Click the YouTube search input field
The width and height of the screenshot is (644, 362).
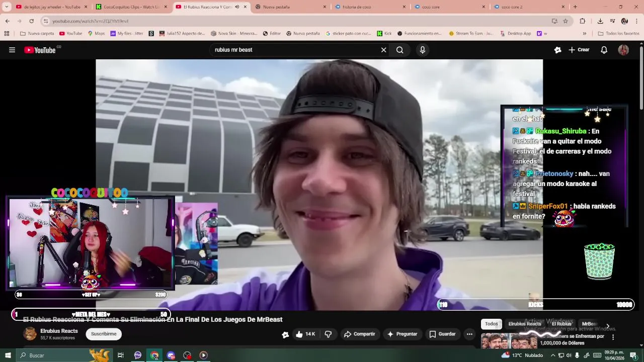[x=294, y=50]
